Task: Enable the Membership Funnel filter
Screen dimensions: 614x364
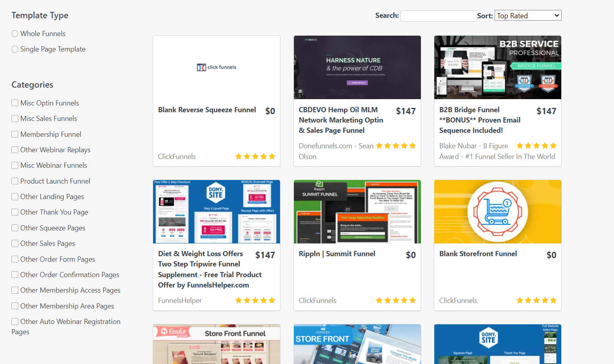Action: coord(15,134)
